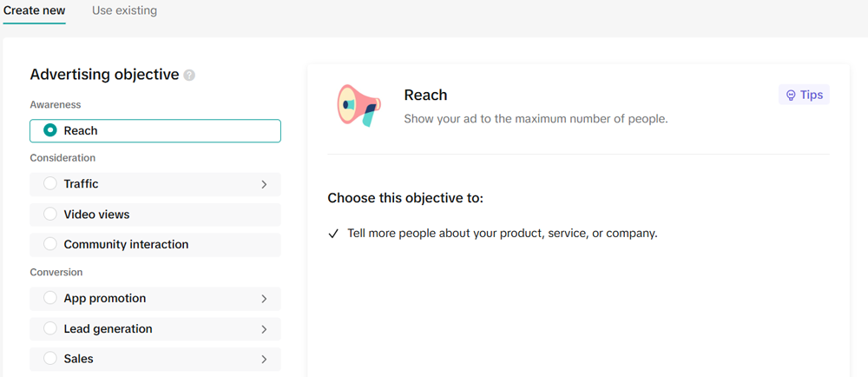Choose the Traffic objective radio button
Screen dimensions: 868x377
point(50,184)
